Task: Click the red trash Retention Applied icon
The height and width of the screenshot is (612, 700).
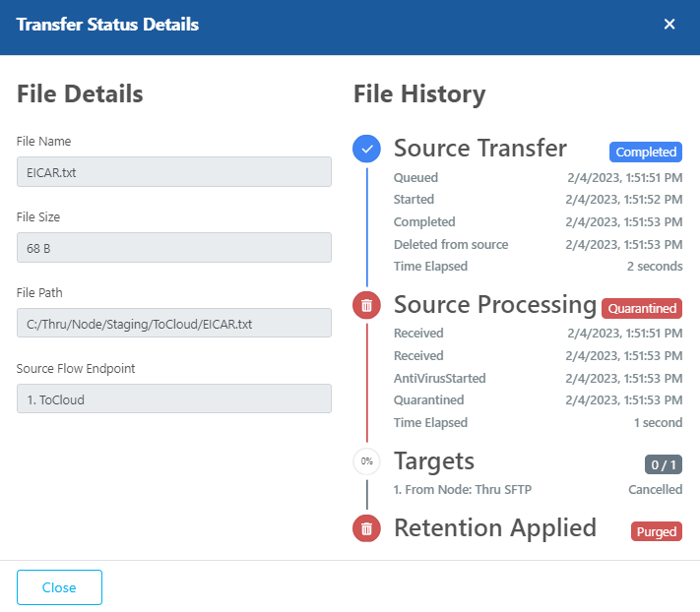Action: coord(366,528)
